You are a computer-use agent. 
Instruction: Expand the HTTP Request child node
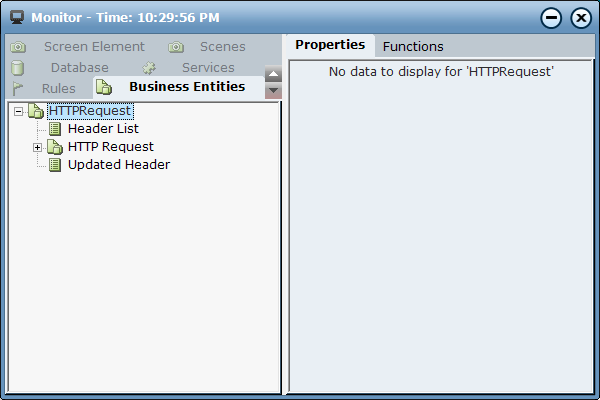click(38, 147)
